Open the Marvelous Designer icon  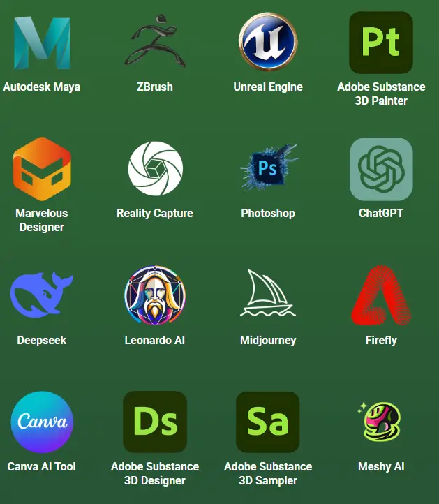[42, 169]
